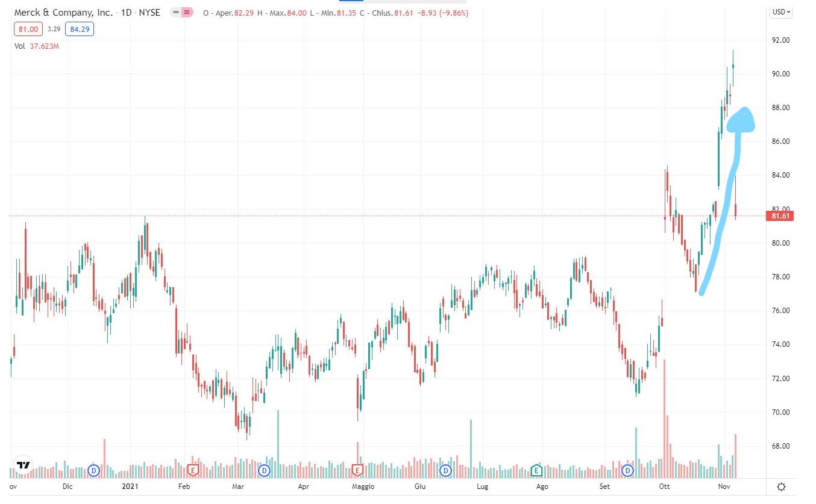Click the 70.00 price axis label
Screen dimensions: 816x504
click(x=780, y=412)
